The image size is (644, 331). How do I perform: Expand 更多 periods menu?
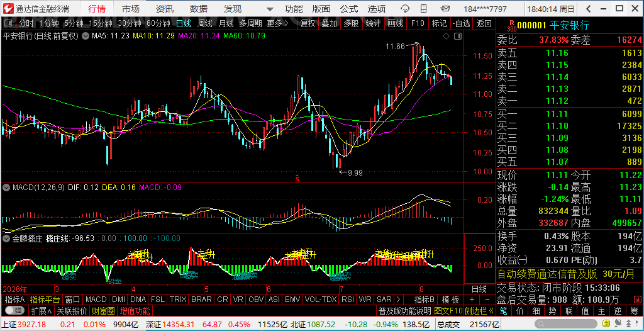click(277, 23)
